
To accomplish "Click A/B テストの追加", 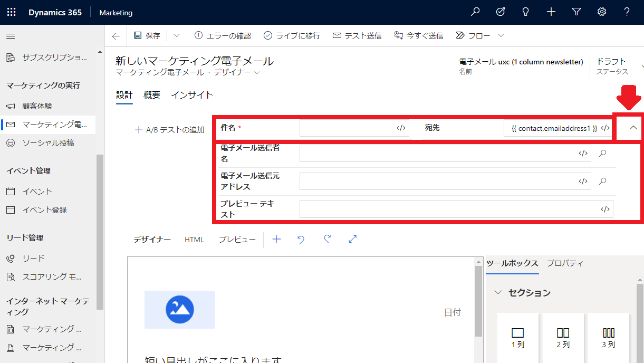I will (x=170, y=130).
